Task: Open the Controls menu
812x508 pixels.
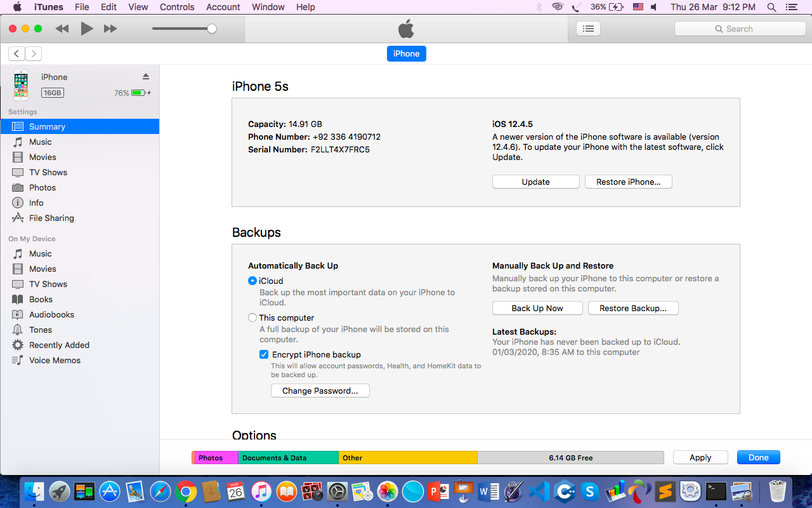Action: tap(177, 7)
